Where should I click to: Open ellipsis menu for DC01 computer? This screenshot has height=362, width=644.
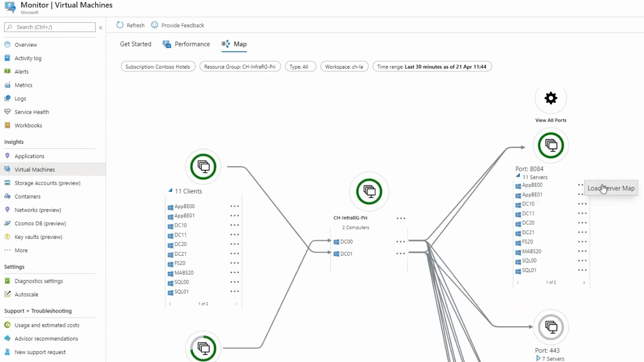click(401, 254)
